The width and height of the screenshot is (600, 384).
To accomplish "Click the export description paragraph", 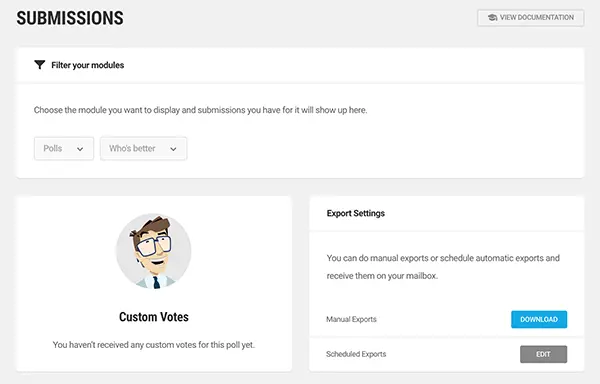I will tap(443, 267).
